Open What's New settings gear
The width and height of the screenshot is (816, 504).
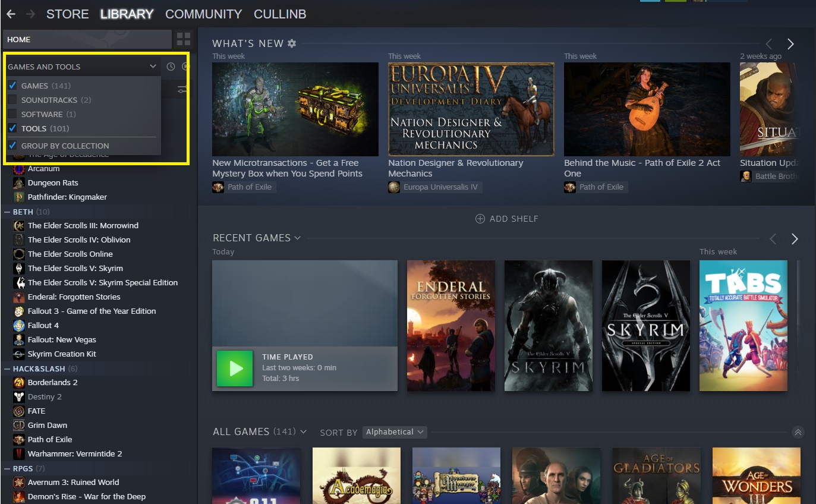click(291, 43)
